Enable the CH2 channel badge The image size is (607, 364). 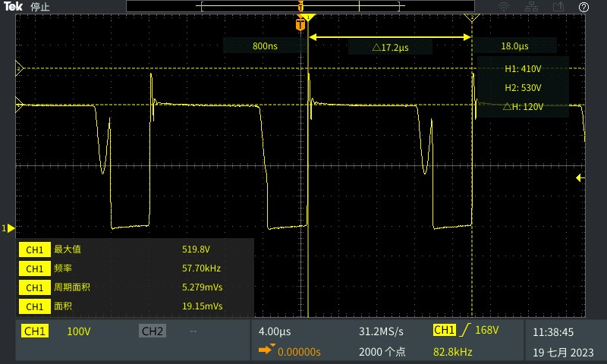(152, 331)
